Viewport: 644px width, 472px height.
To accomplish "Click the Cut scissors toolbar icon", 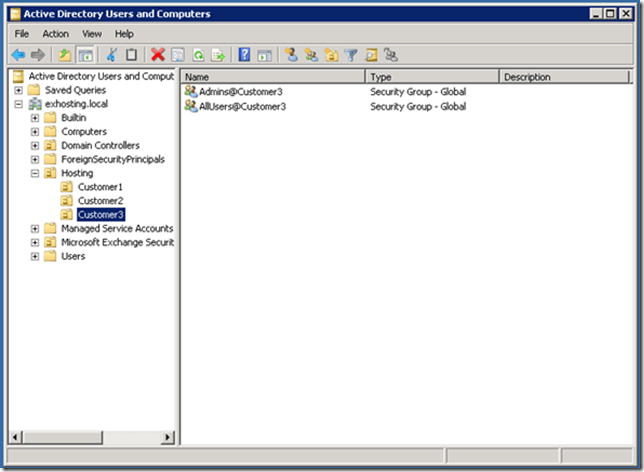I will pos(112,55).
